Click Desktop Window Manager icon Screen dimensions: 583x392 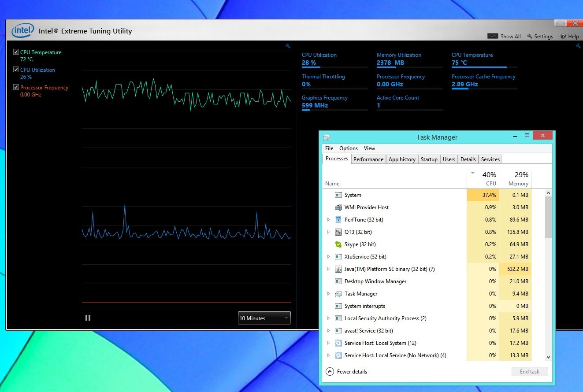(x=338, y=281)
